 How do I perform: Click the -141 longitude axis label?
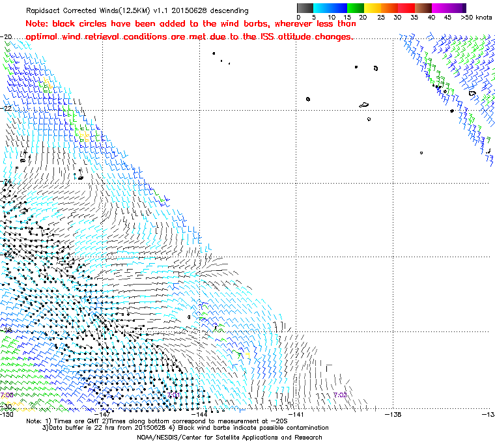pyautogui.click(x=296, y=414)
